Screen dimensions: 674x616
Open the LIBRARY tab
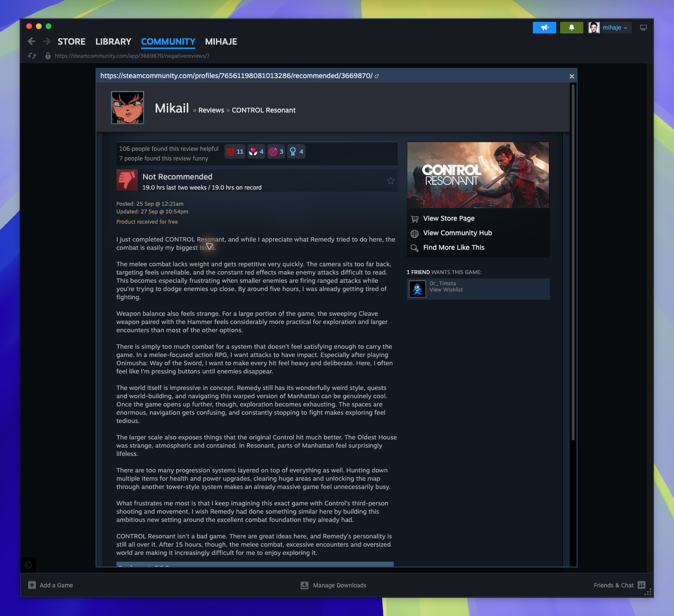coord(113,42)
